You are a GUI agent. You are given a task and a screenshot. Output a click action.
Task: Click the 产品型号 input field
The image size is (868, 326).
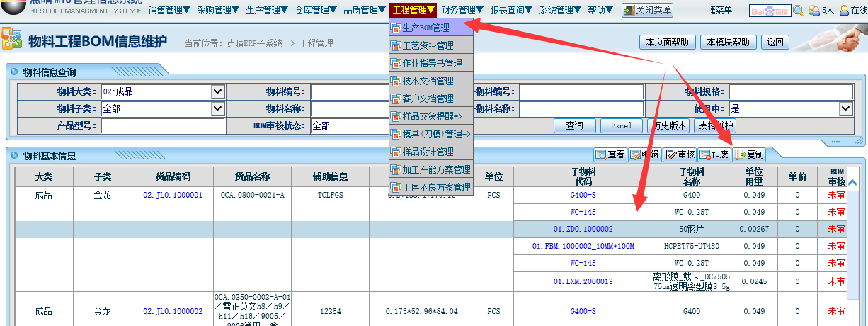(x=162, y=125)
